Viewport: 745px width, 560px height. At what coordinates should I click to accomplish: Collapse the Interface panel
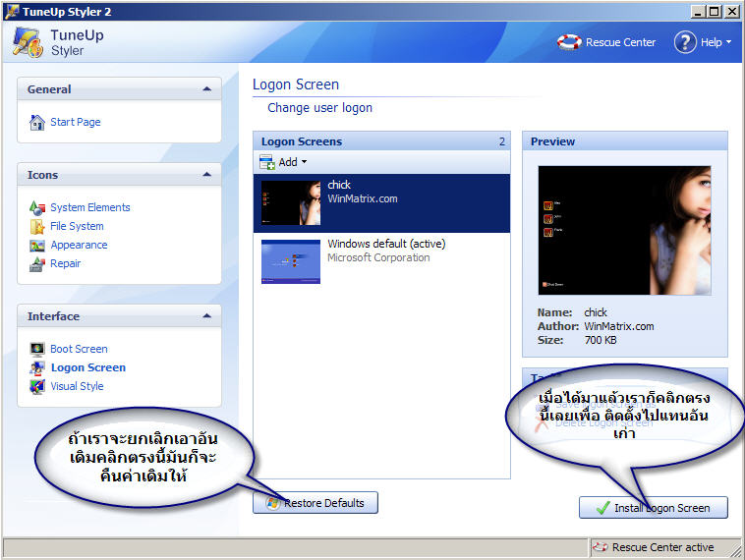pos(206,316)
